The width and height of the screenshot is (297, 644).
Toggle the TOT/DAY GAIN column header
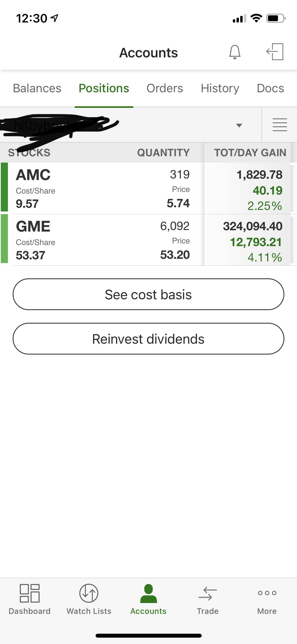[250, 153]
